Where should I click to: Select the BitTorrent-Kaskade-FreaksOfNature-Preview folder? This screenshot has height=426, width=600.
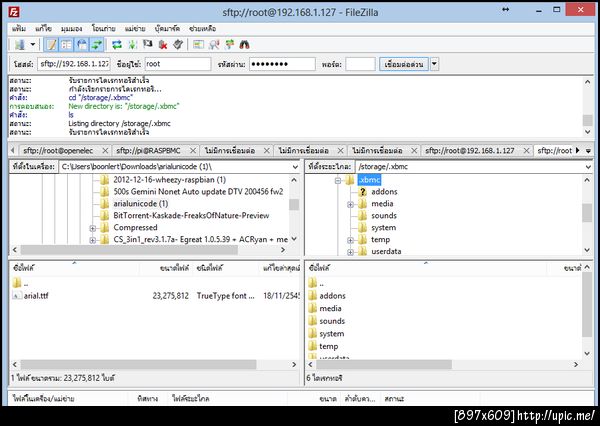191,215
